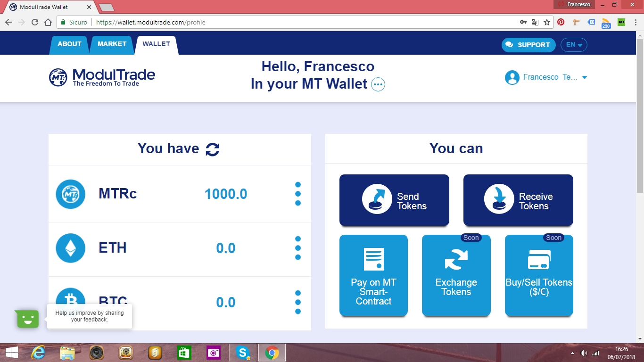Open the MTRc row three-dot menu

[x=298, y=194]
